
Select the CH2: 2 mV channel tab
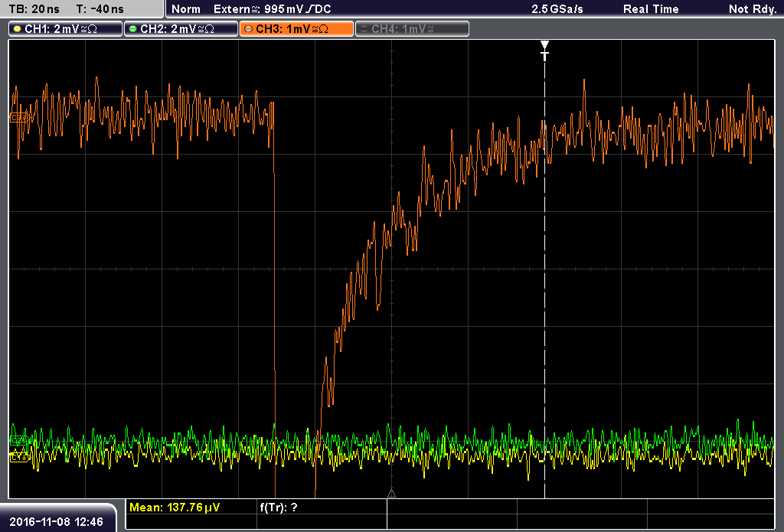[x=181, y=28]
